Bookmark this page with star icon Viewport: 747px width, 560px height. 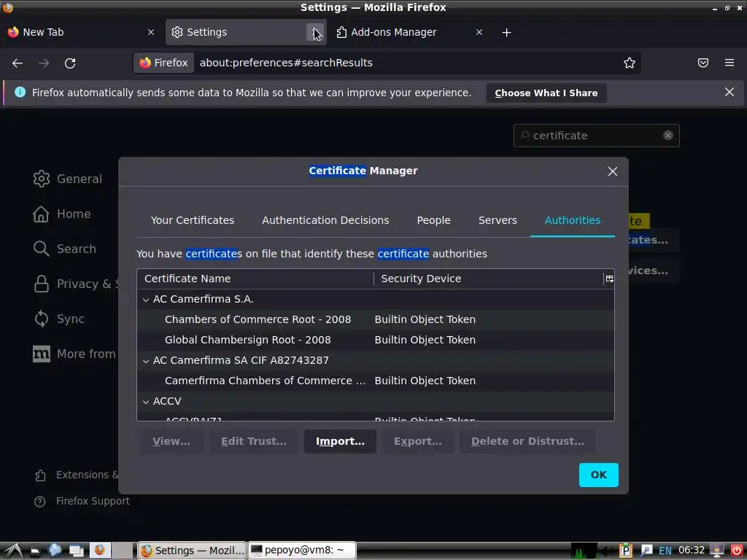(629, 63)
